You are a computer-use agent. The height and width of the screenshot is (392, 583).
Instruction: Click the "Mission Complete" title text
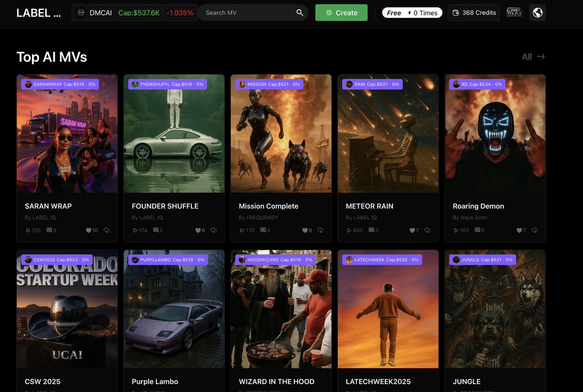pyautogui.click(x=269, y=206)
